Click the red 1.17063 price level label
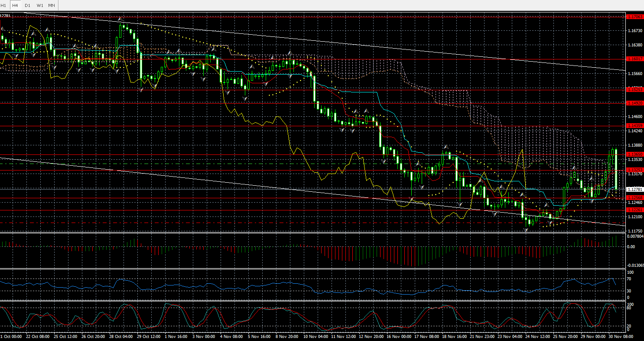Viewport: 644px width, 341px height. (635, 17)
